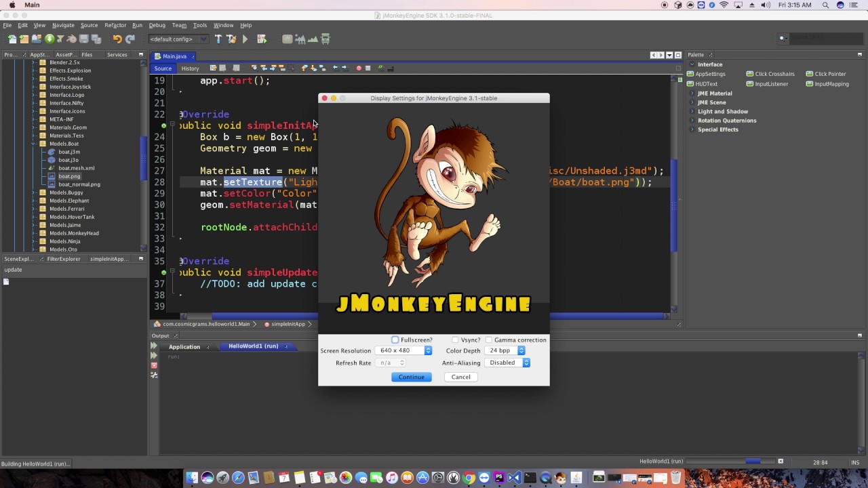This screenshot has width=868, height=488.
Task: Enable the Fullscreen checkbox
Action: 395,340
